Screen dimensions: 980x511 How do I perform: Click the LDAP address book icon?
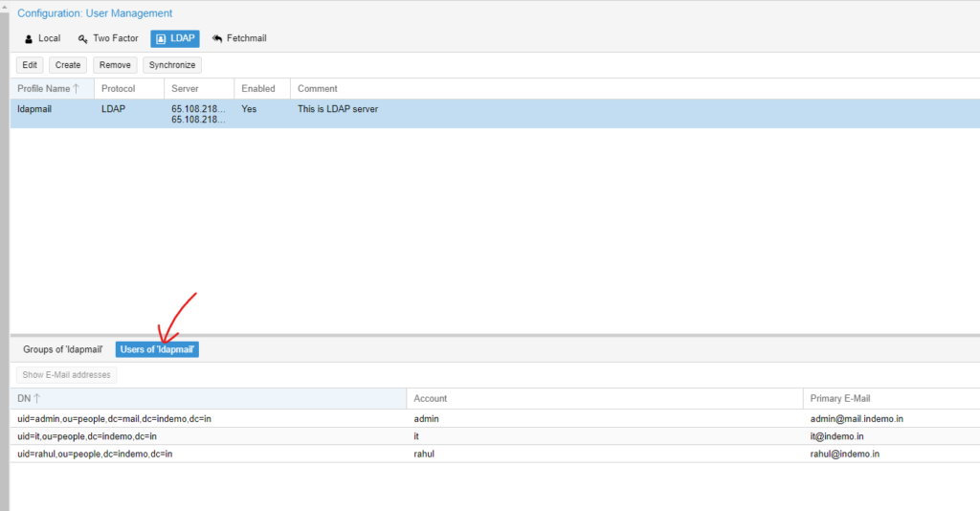coord(161,38)
